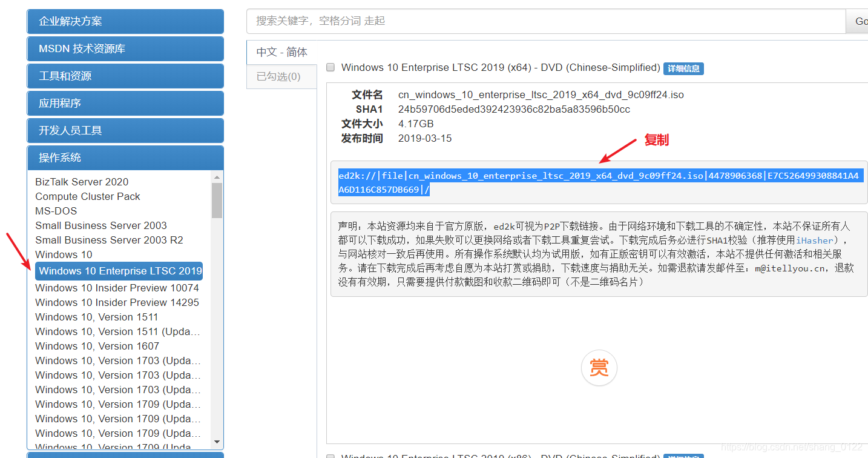Click the OS list scrollbar up arrow
This screenshot has width=868, height=458.
point(217,177)
